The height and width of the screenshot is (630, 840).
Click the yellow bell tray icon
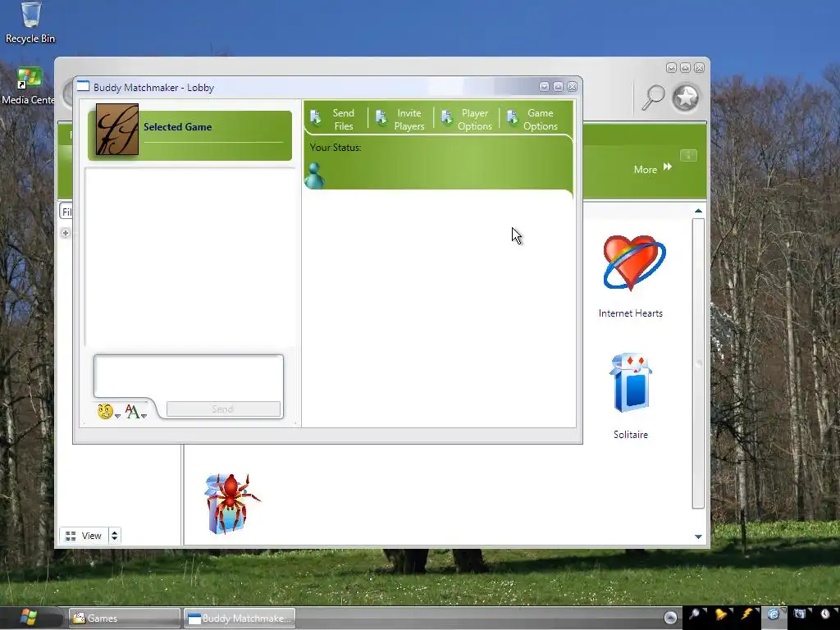pos(721,614)
